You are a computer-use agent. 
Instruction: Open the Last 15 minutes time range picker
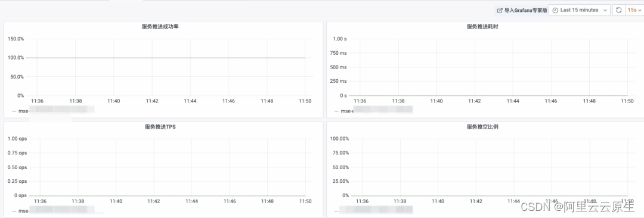pos(580,10)
